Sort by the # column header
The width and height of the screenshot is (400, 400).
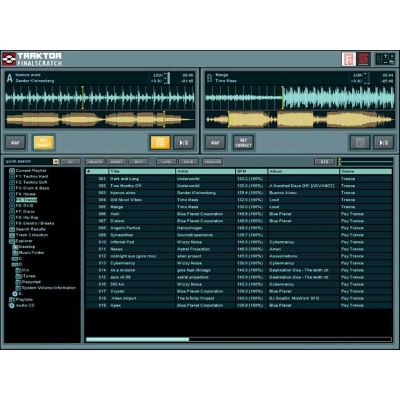click(97, 171)
